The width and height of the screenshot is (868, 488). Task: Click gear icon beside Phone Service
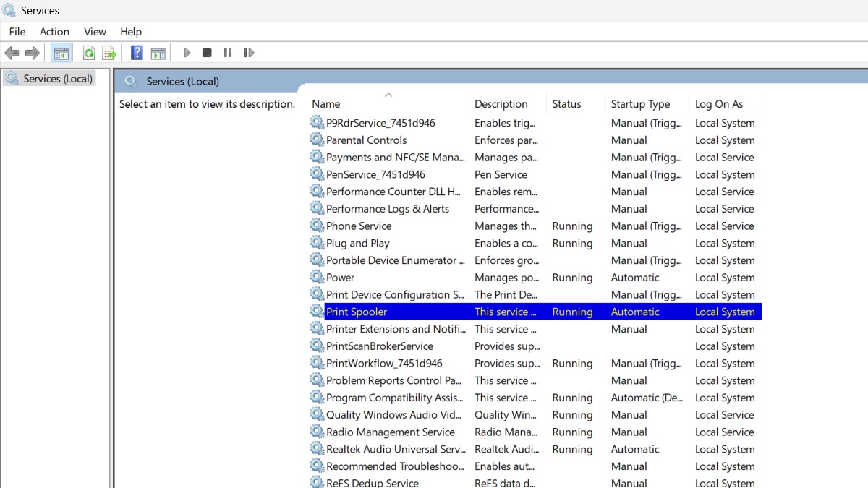[317, 226]
